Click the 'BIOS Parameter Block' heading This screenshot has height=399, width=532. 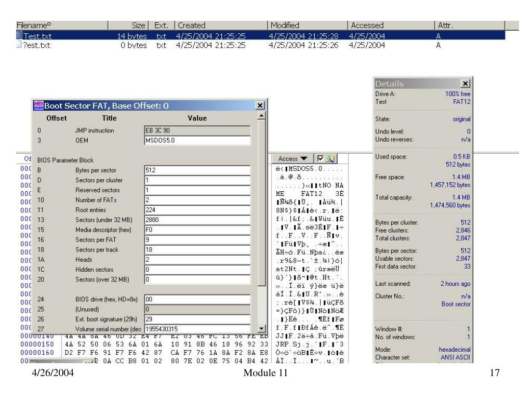[65, 160]
